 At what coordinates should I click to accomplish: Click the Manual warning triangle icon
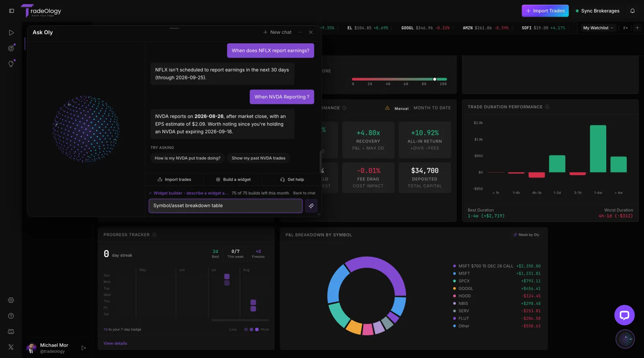[387, 108]
